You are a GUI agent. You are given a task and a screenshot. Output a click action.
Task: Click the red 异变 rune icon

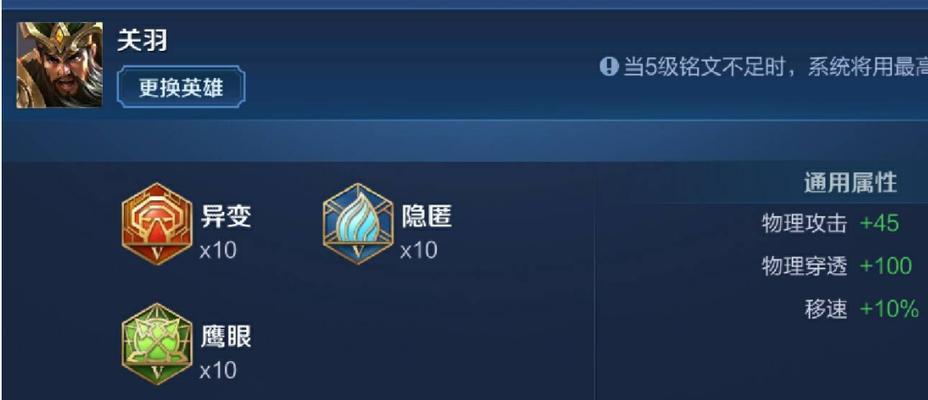[x=157, y=224]
